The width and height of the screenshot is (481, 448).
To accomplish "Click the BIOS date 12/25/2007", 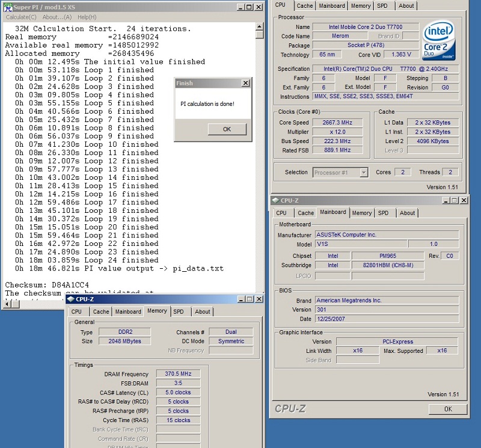I will [x=387, y=319].
